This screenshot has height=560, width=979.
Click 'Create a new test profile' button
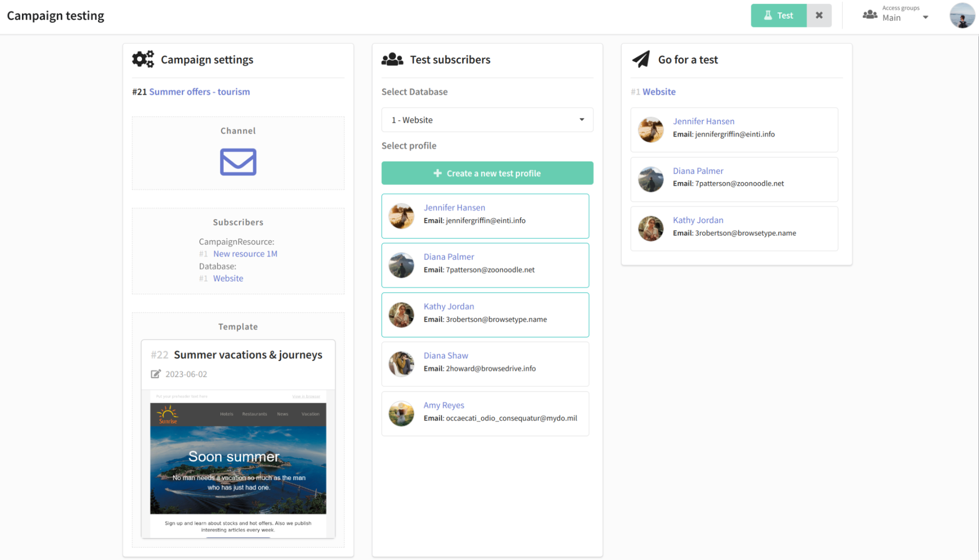487,173
